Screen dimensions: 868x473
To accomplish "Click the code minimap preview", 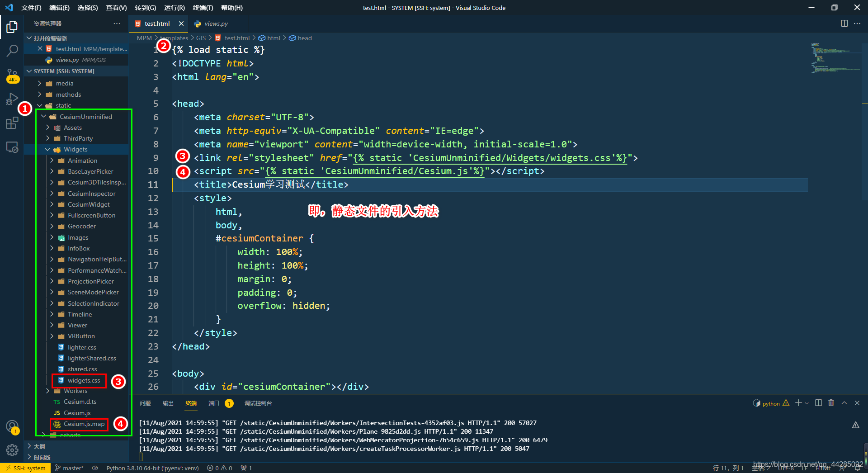I will (835, 59).
